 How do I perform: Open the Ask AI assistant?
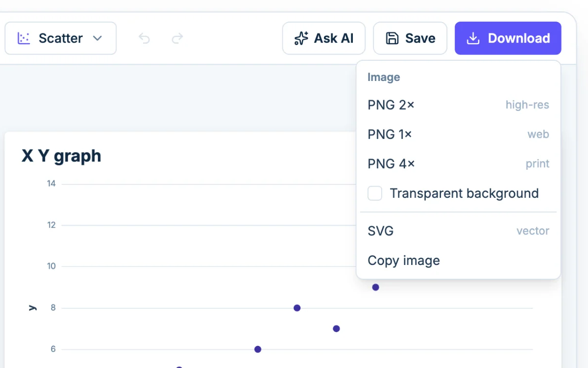point(324,38)
